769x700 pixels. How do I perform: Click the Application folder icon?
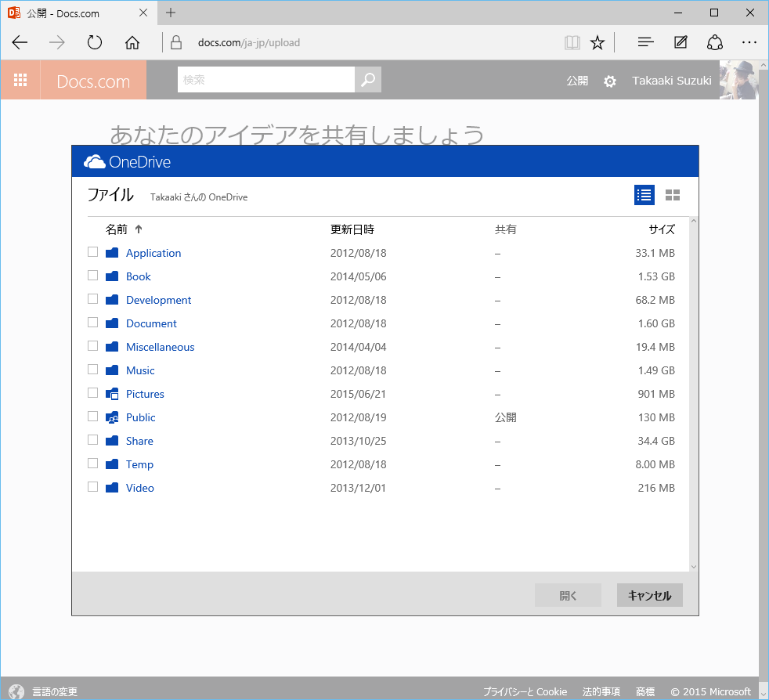pos(112,253)
